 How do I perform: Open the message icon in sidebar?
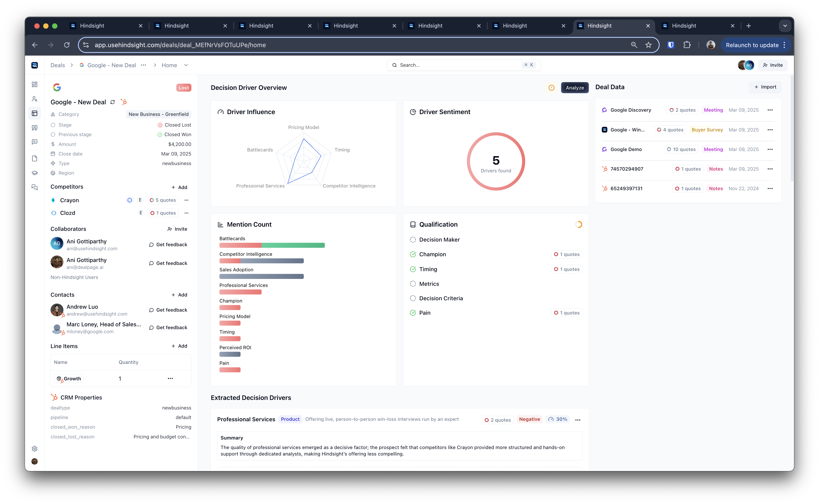pos(35,142)
